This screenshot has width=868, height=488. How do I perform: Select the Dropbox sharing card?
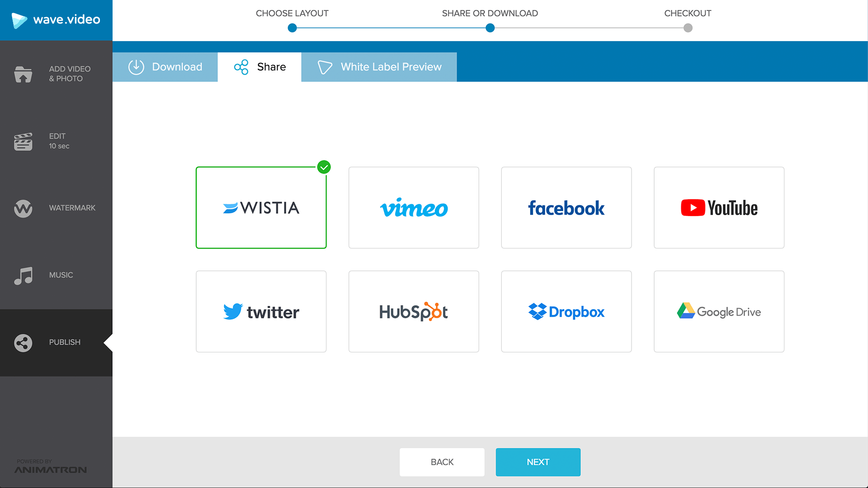(566, 311)
